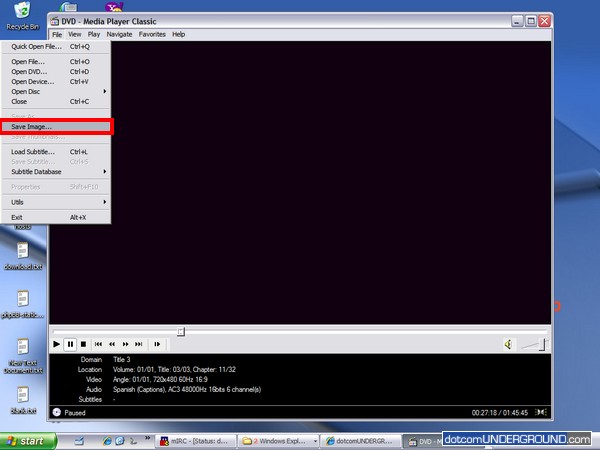Click the time-display mode icon in the status bar
Screen dimensions: 600x450
pyautogui.click(x=541, y=412)
